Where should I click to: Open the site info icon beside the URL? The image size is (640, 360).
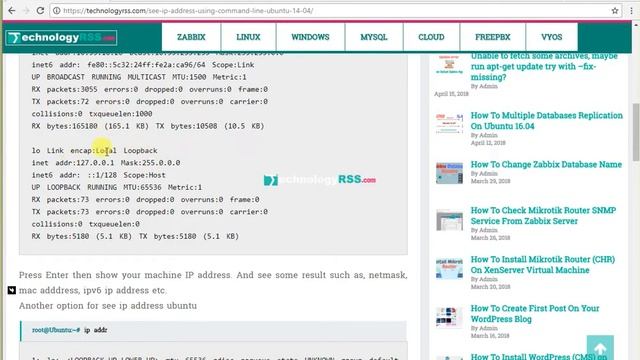[57, 11]
